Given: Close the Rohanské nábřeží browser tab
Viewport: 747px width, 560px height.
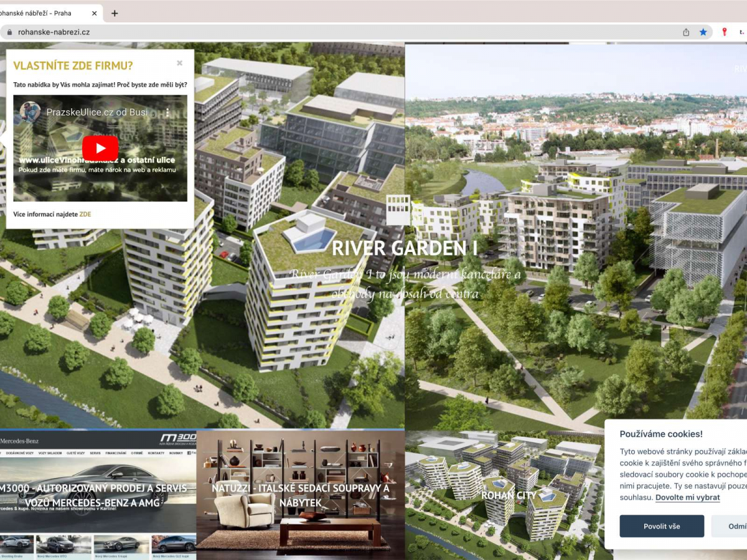Looking at the screenshot, I should point(93,13).
